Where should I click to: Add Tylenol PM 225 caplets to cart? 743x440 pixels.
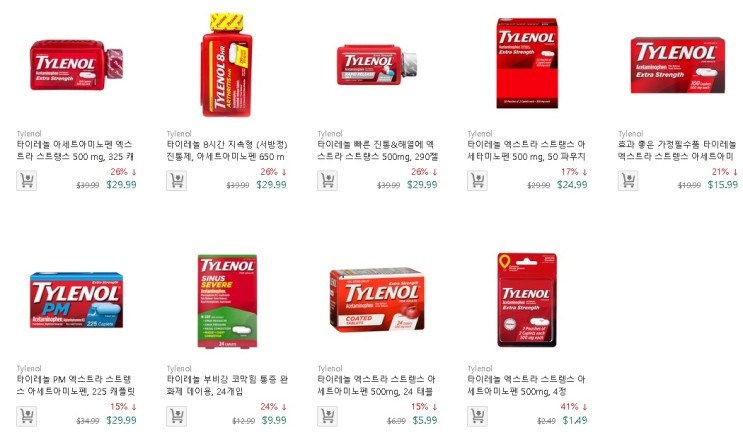[x=27, y=416]
